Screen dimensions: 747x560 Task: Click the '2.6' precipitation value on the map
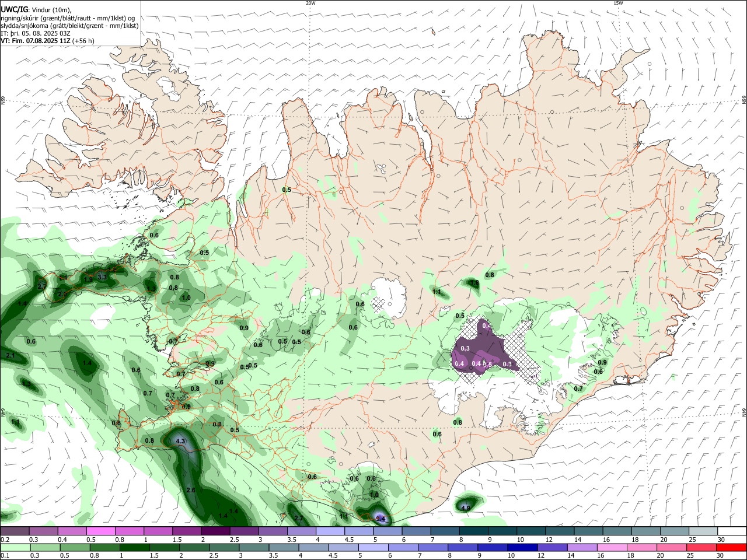point(190,490)
